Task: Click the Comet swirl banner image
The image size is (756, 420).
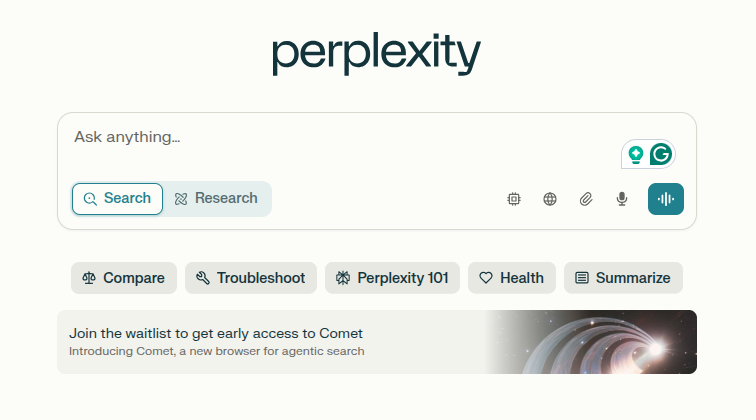Action: point(592,342)
